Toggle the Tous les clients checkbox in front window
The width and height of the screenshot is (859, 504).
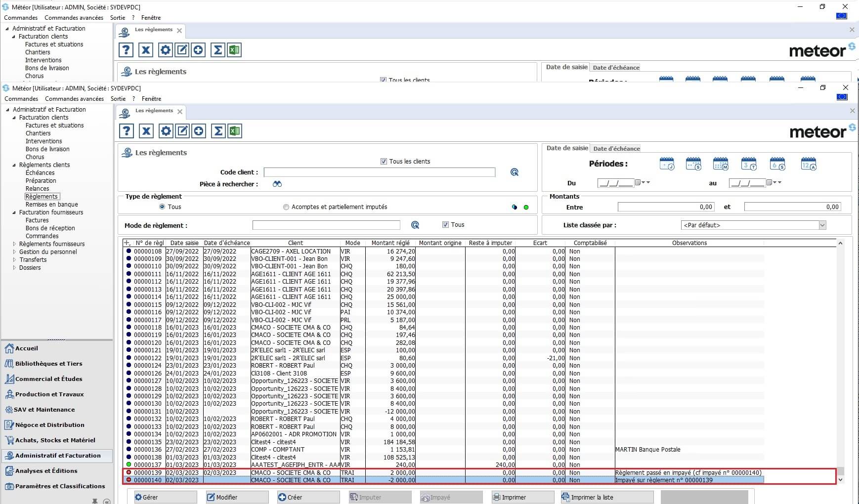[384, 162]
